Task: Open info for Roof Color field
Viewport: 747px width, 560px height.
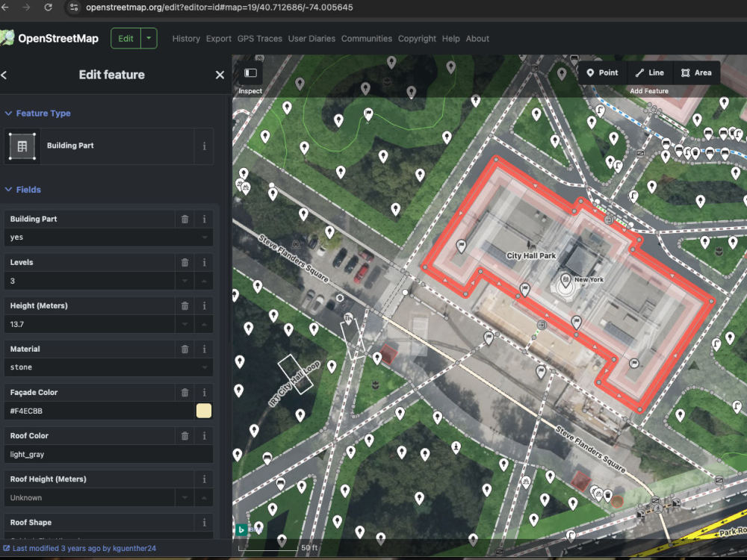Action: coord(205,436)
